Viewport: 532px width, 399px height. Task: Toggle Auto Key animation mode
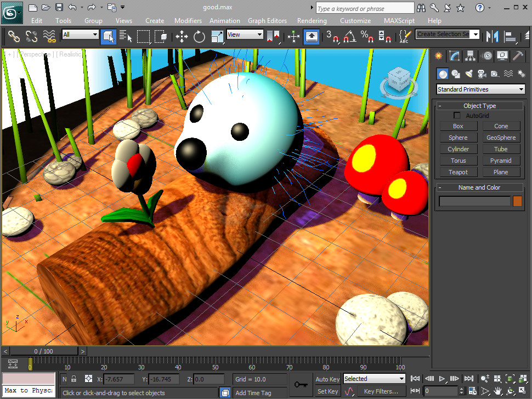327,379
